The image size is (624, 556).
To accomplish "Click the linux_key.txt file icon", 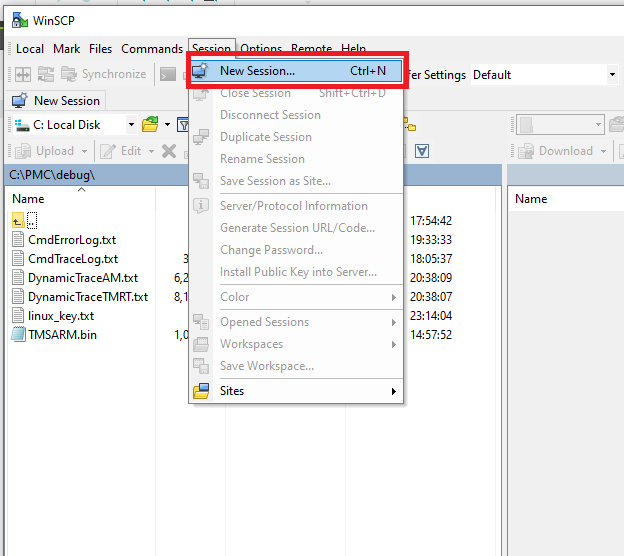I will click(19, 315).
